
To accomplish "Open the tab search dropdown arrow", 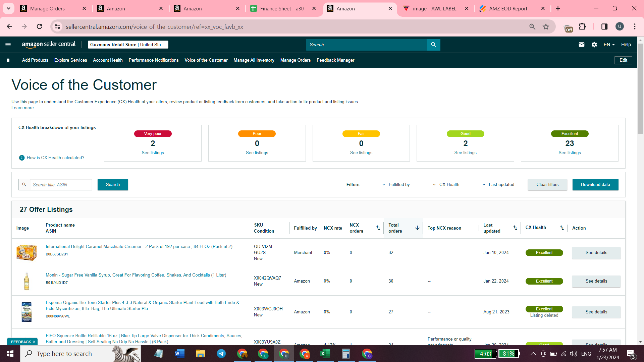I will click(8, 8).
